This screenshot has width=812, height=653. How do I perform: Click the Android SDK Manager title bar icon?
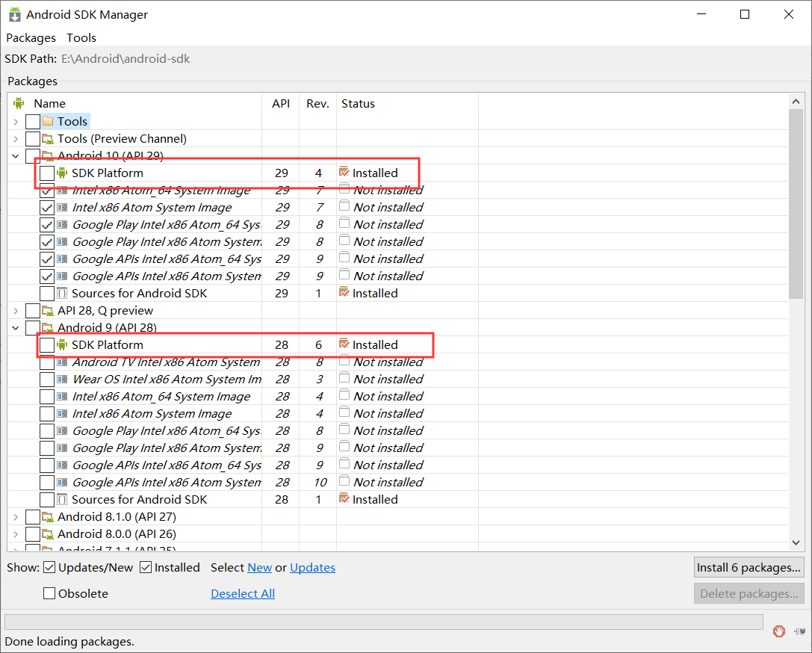14,14
